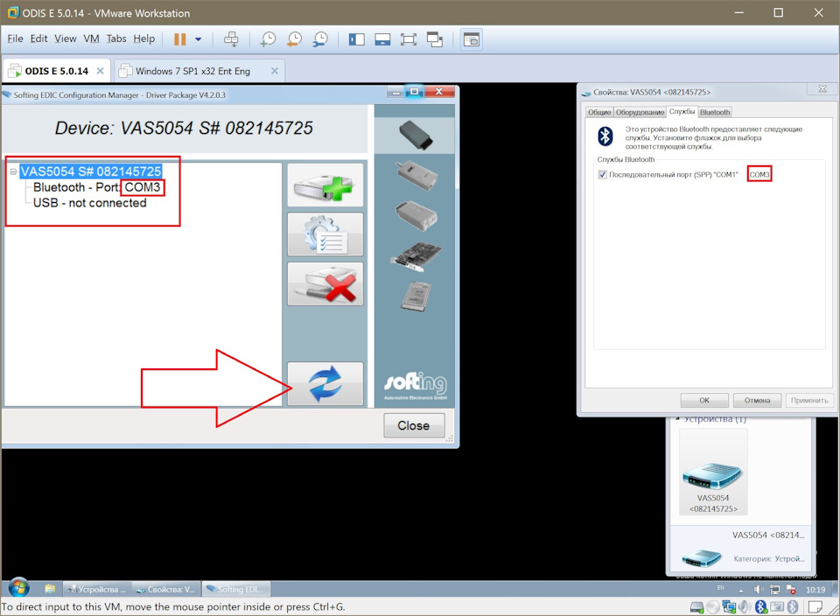Close the Windows 7 SP1 x32 tab
This screenshot has height=616, width=840.
click(x=274, y=71)
